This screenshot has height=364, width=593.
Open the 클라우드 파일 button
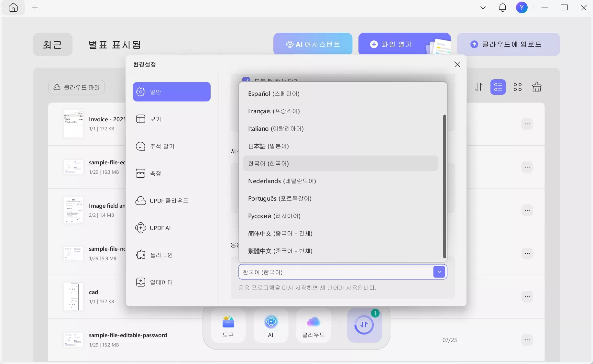[77, 87]
